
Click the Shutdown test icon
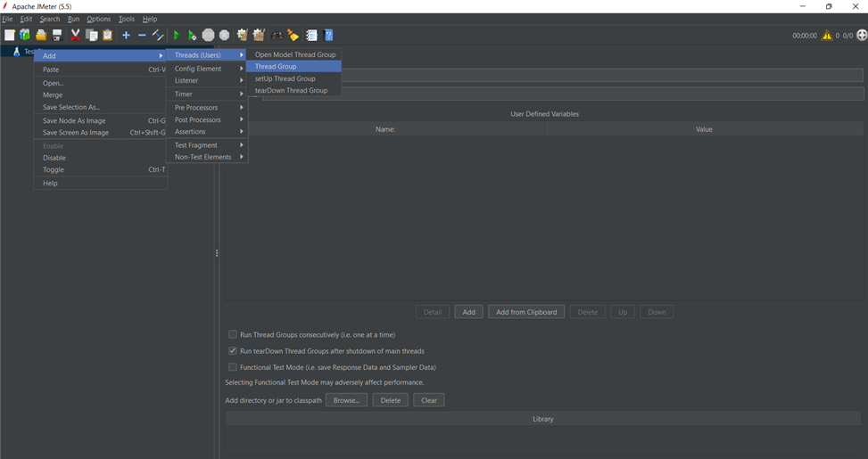point(224,36)
